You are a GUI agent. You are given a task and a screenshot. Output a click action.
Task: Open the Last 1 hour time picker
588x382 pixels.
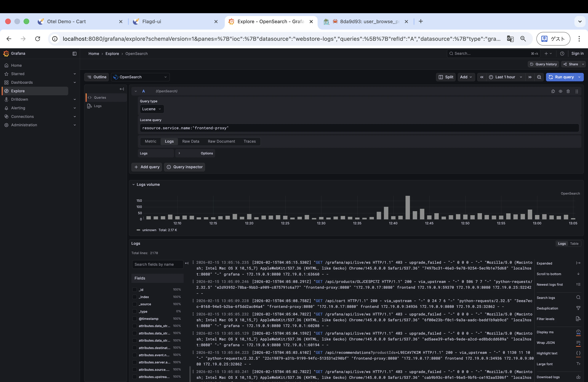tap(505, 77)
